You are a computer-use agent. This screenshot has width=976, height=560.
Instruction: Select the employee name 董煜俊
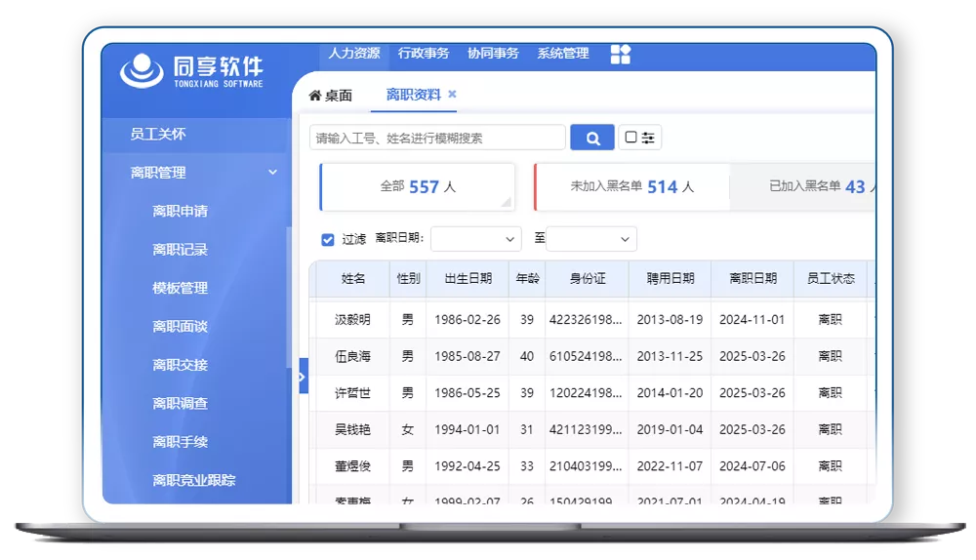(x=353, y=466)
